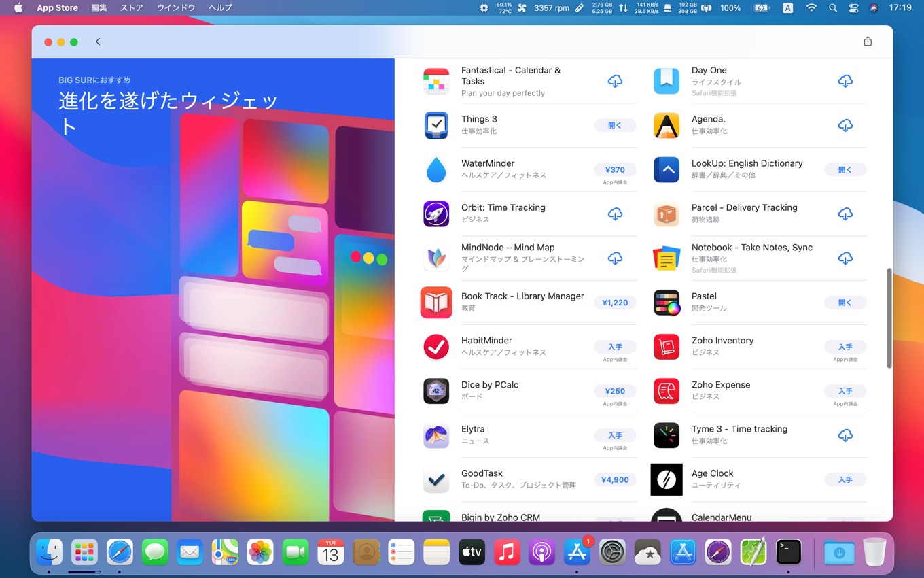The height and width of the screenshot is (578, 924).
Task: Open LookUp with the 開く button
Action: pos(845,169)
